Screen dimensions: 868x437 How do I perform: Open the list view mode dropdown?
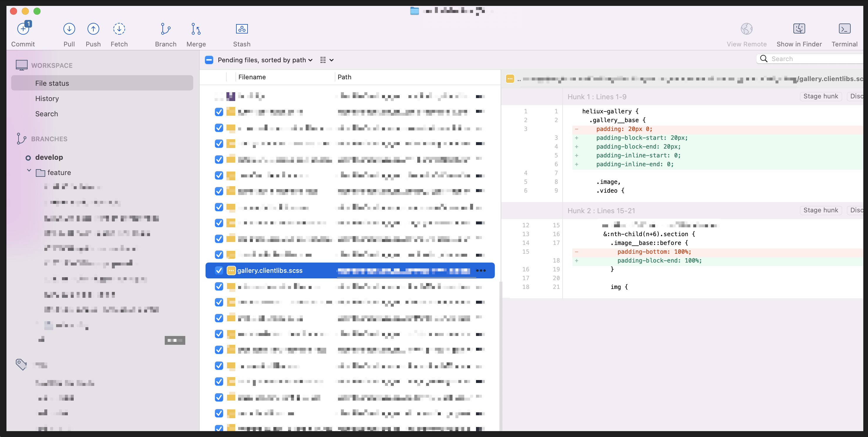[x=327, y=60]
